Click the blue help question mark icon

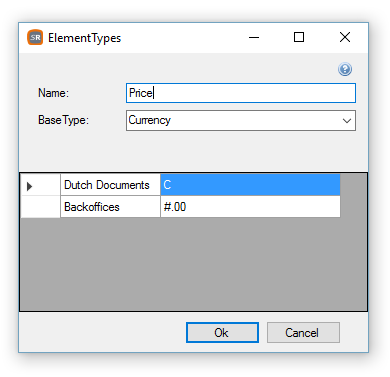click(x=345, y=69)
